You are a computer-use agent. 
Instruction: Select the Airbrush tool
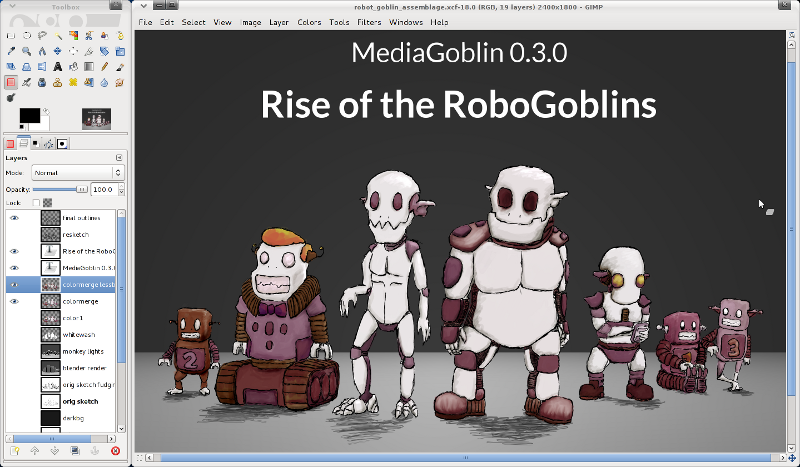click(27, 82)
